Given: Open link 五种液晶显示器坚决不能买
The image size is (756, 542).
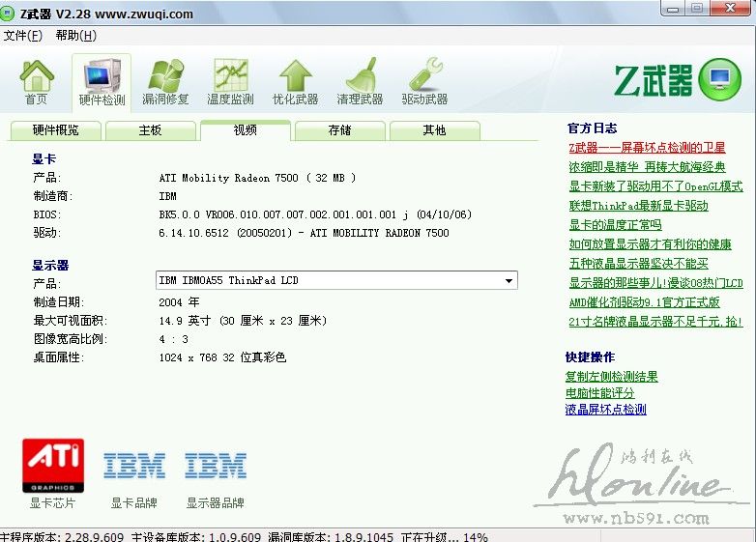Looking at the screenshot, I should pyautogui.click(x=638, y=264).
